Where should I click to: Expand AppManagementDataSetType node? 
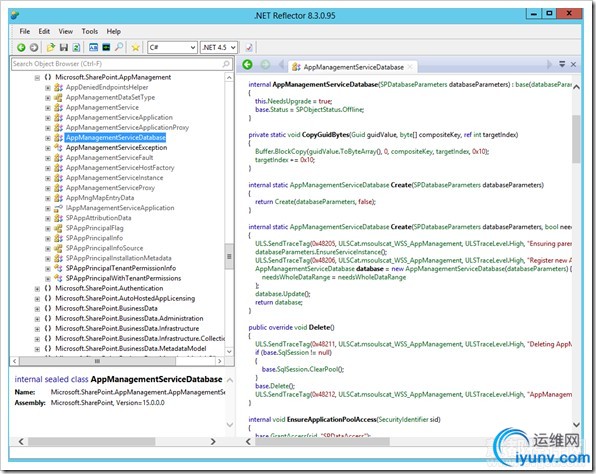(48, 98)
